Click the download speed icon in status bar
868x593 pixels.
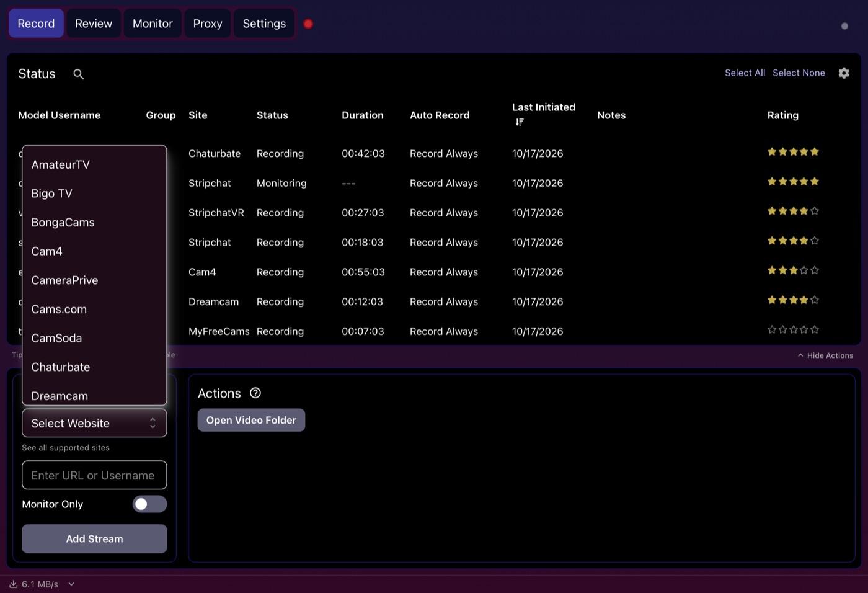point(13,584)
